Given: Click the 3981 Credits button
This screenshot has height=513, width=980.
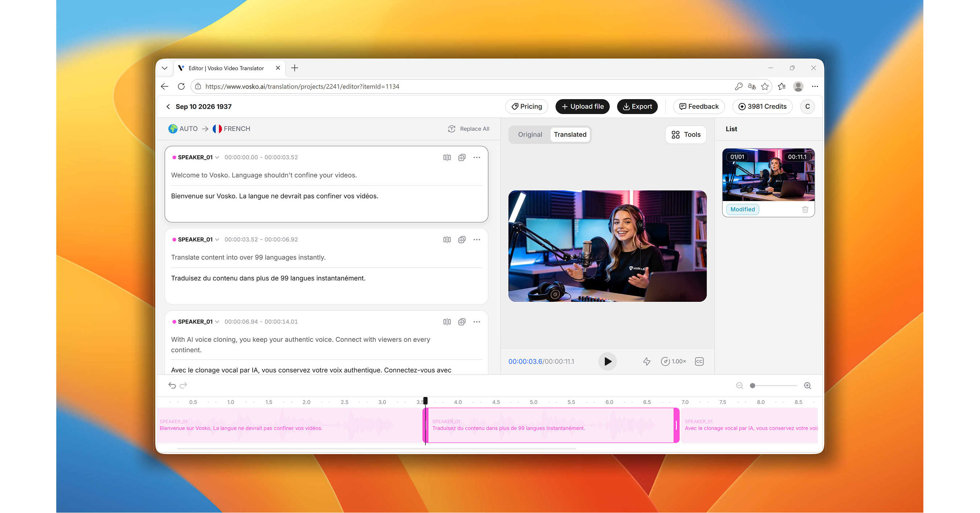Looking at the screenshot, I should point(762,107).
